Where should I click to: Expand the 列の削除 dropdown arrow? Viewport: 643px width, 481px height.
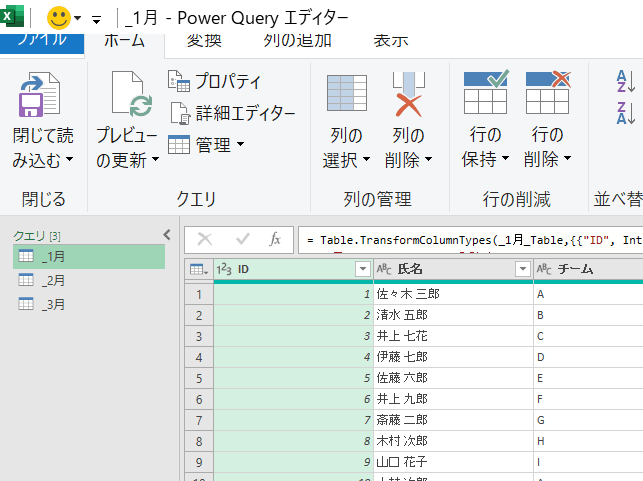coord(428,159)
